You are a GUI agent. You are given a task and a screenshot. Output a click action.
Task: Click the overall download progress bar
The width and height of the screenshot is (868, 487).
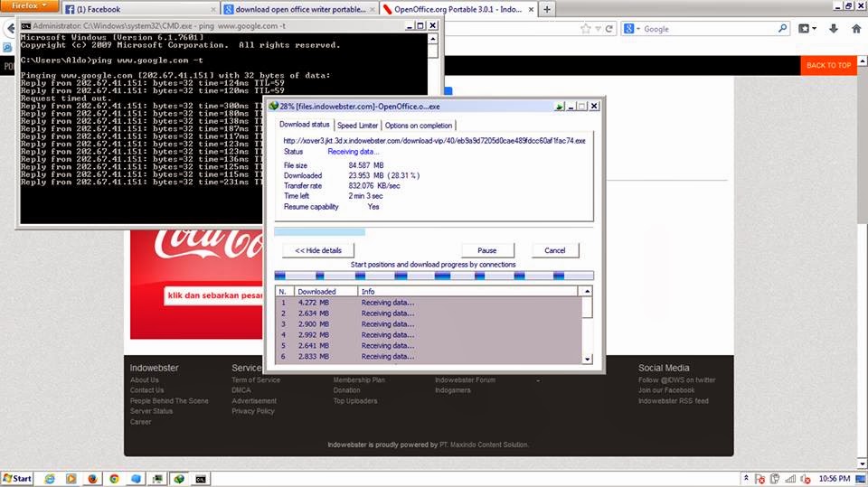click(433, 232)
